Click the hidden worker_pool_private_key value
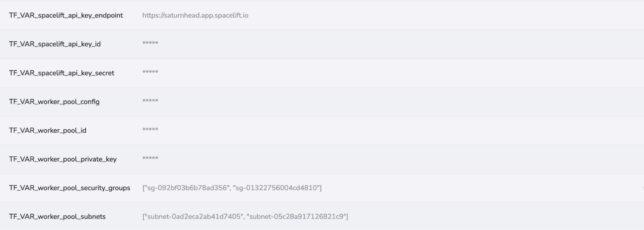The width and height of the screenshot is (644, 230). tap(150, 158)
